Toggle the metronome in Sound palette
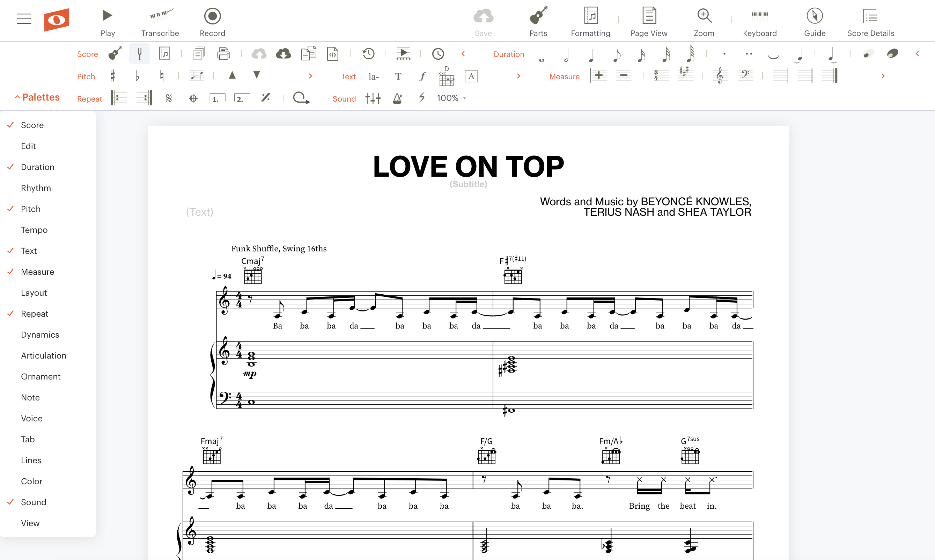Image resolution: width=935 pixels, height=560 pixels. (x=398, y=98)
